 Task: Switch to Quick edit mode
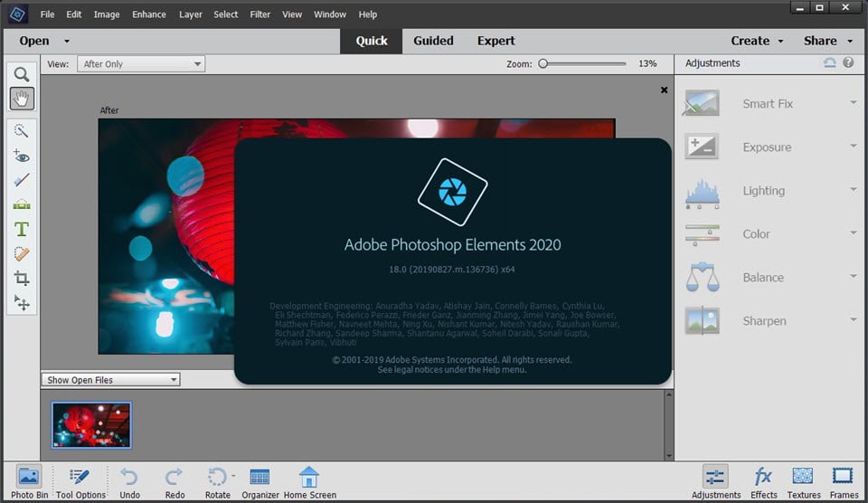click(372, 41)
